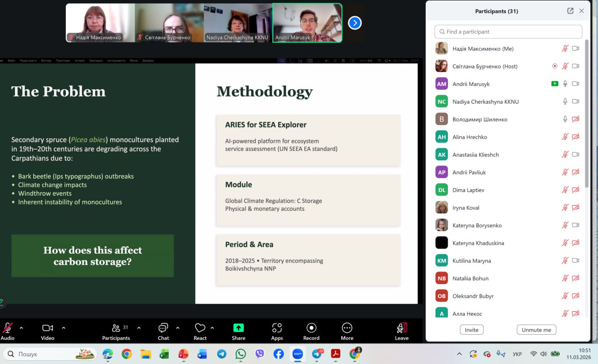Expand the Audio options arrow
The image size is (598, 364).
pyautogui.click(x=21, y=328)
